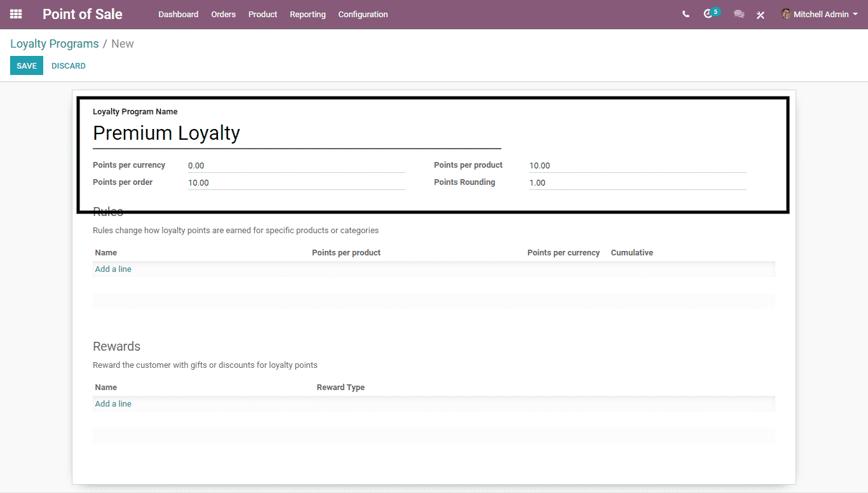Click the Points per currency field
Image resolution: width=868 pixels, height=493 pixels.
[x=296, y=165]
